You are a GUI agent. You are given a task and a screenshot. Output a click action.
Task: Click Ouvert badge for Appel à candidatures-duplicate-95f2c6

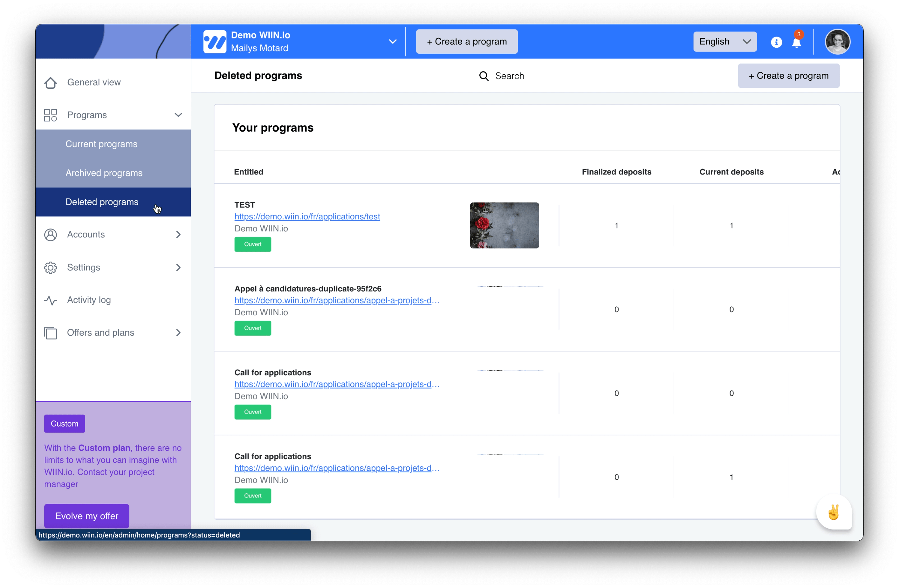coord(253,328)
